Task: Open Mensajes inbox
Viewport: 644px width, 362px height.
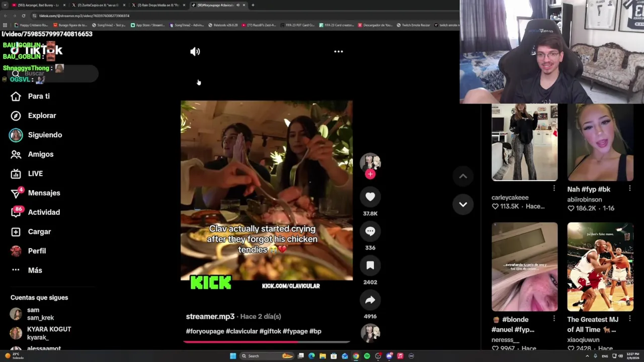Action: point(36,193)
